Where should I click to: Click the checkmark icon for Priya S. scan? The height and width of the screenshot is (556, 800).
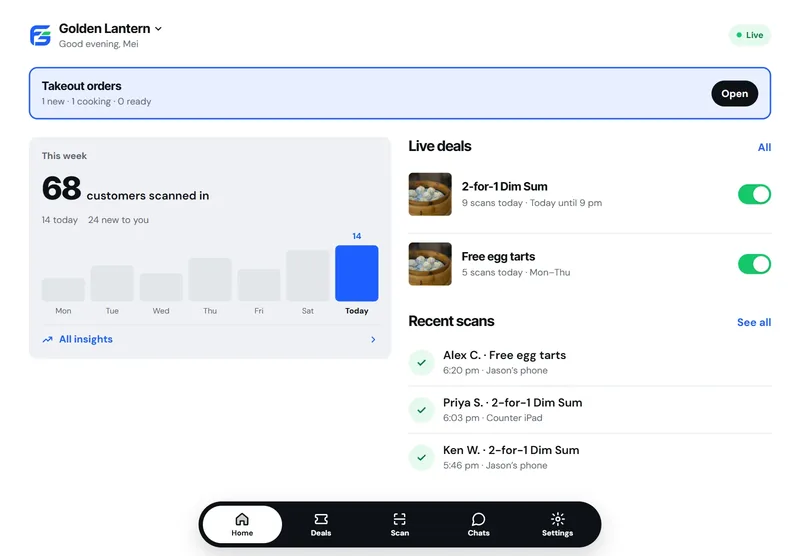point(421,410)
